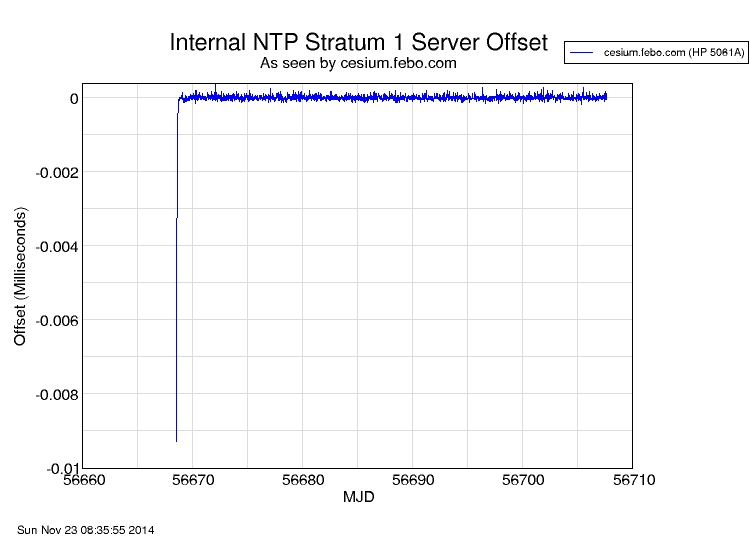Image resolution: width=750 pixels, height=550 pixels.
Task: Click the 'Sun Nov 23 08:35:55 2014' timestamp
Action: (86, 529)
